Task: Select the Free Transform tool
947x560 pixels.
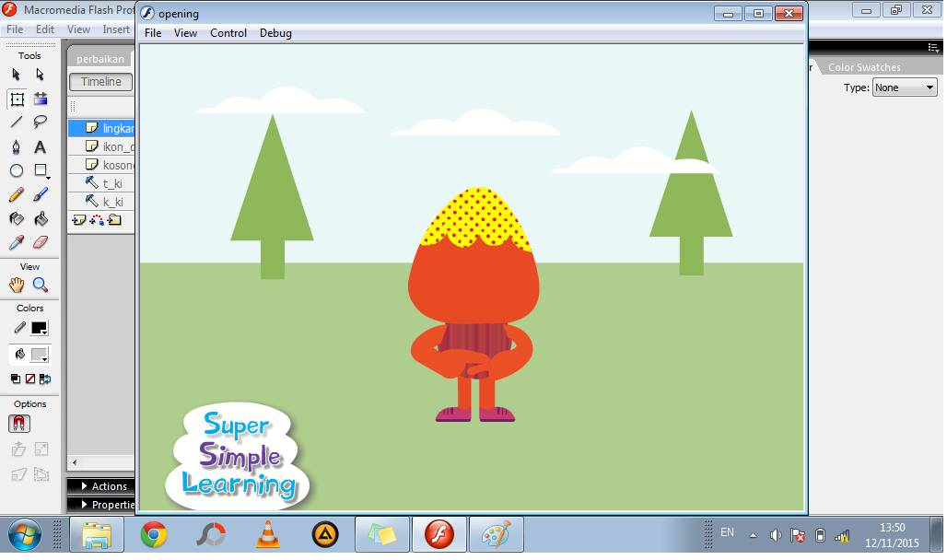Action: point(17,99)
